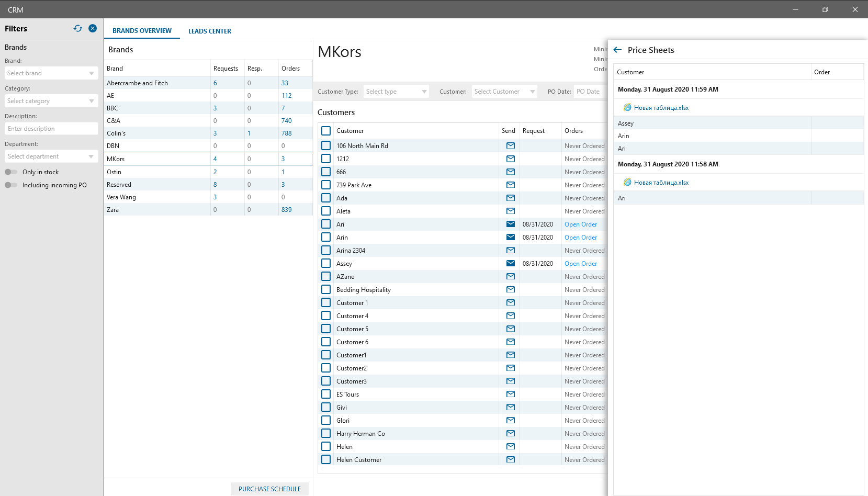Image resolution: width=868 pixels, height=496 pixels.
Task: Switch to the Brands Overview tab
Action: tap(142, 31)
